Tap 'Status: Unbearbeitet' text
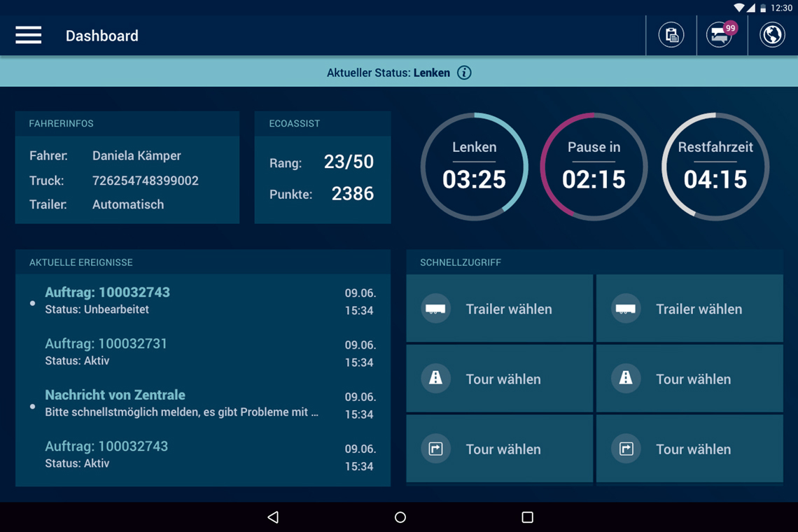 [97, 309]
